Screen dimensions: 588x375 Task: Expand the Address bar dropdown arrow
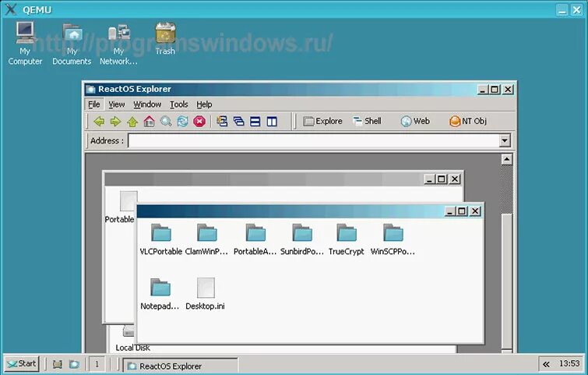pos(505,141)
